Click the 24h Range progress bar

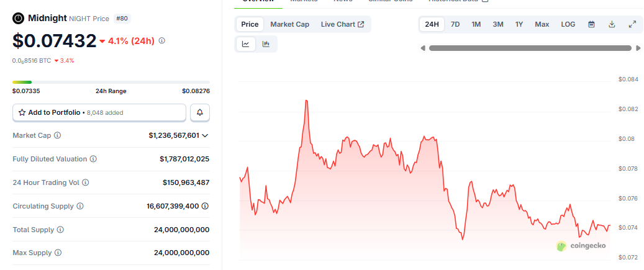coord(111,82)
